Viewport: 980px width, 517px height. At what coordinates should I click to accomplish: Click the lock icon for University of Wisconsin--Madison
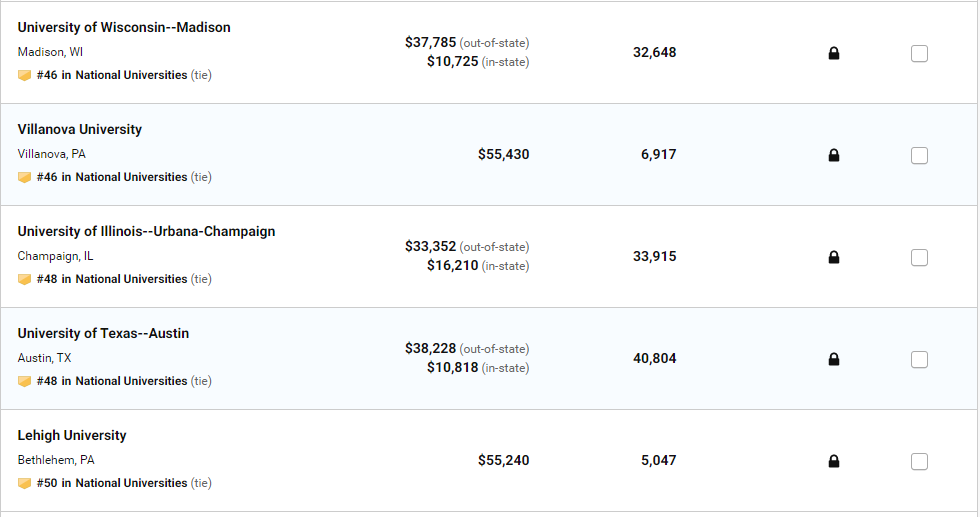[x=834, y=53]
